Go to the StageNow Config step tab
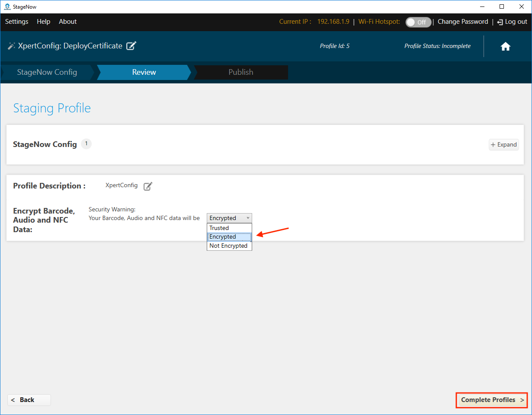Viewport: 532px width, 415px height. pyautogui.click(x=47, y=72)
